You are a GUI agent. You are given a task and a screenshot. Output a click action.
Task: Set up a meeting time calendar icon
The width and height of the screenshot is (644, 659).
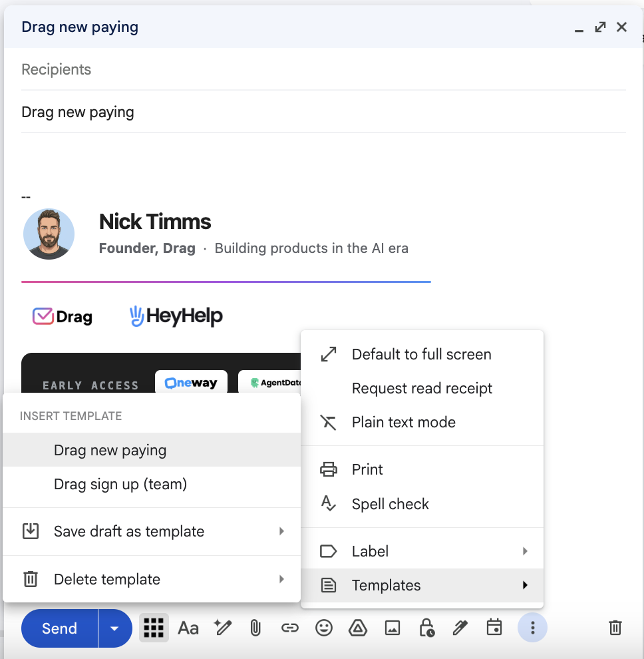click(x=494, y=627)
